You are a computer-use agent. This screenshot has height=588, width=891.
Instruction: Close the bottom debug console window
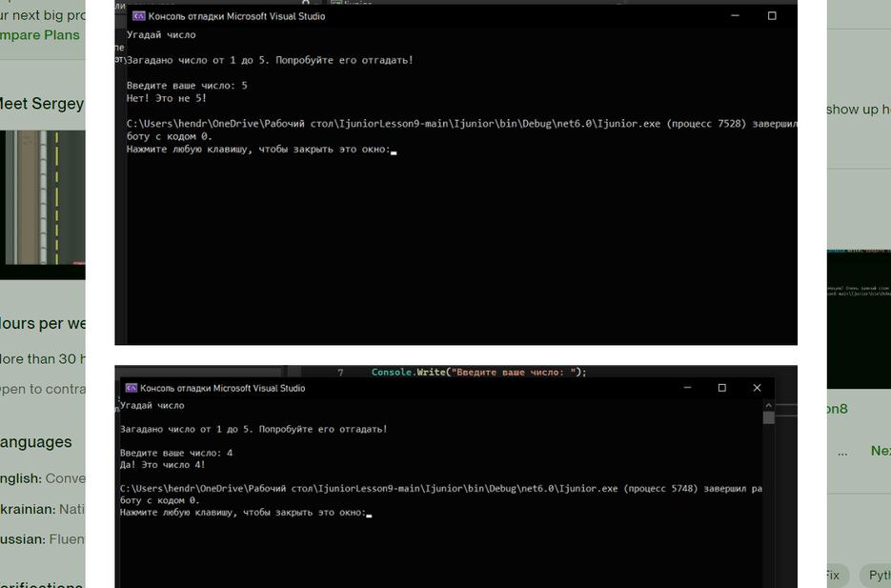pyautogui.click(x=757, y=388)
